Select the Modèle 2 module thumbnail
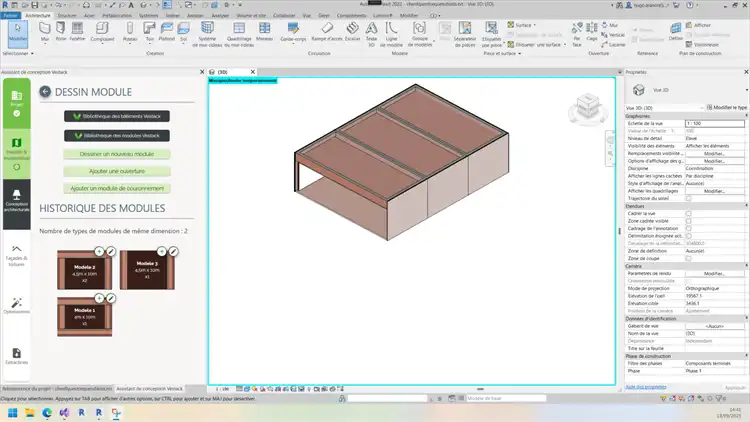The height and width of the screenshot is (422, 750). point(85,270)
